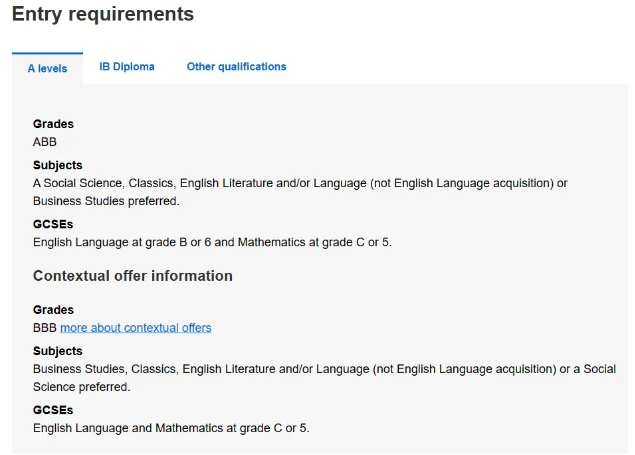Click the Subjects label under contextual offers
Screen dimensions: 635x455
(58, 351)
